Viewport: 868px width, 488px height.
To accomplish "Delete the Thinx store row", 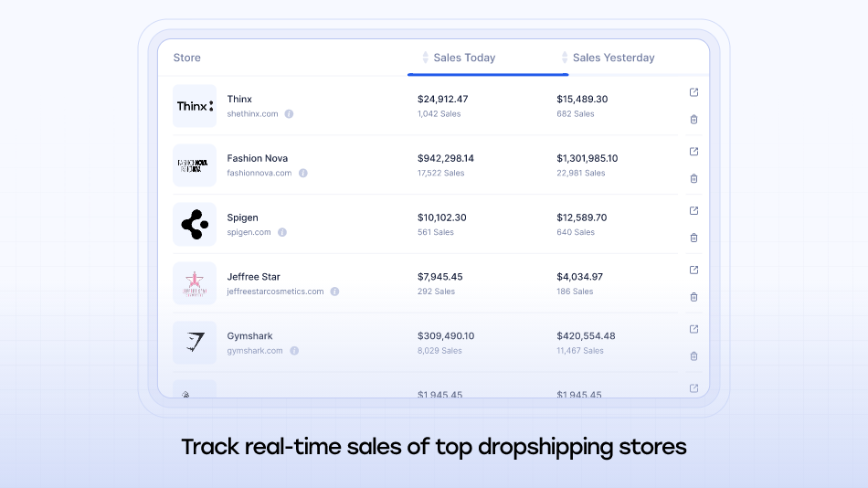I will pos(693,119).
